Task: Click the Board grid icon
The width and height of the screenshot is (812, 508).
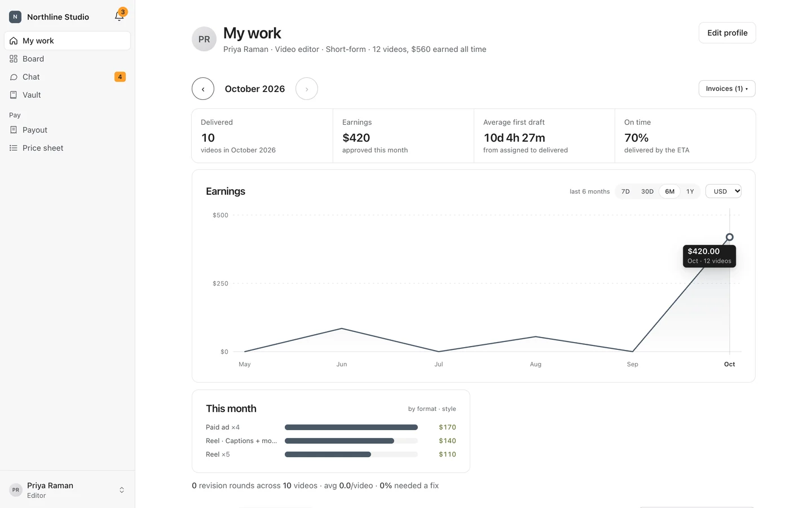Action: tap(14, 59)
